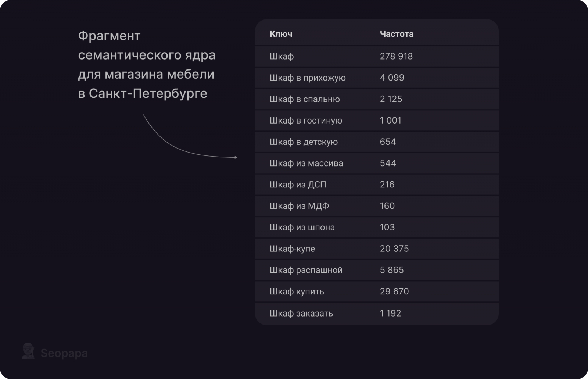Click the Шкаф в гостиную keyword
Screen dimensions: 588x379
tap(306, 120)
